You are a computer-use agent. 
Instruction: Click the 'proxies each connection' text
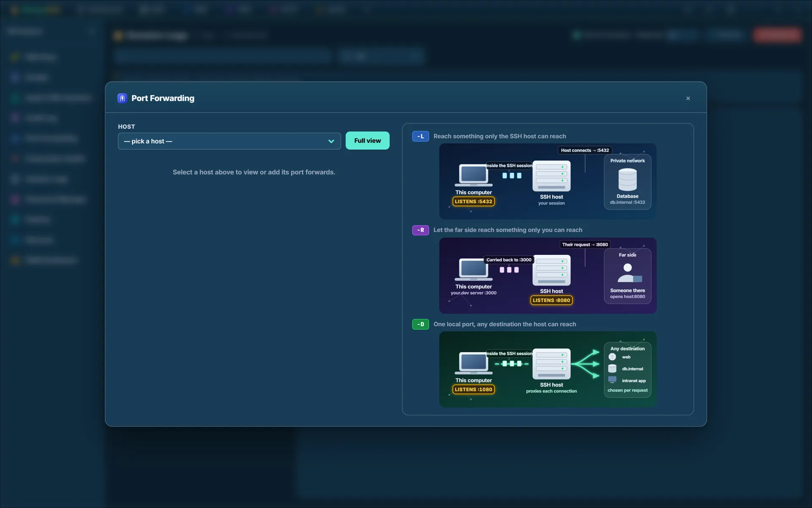click(551, 391)
